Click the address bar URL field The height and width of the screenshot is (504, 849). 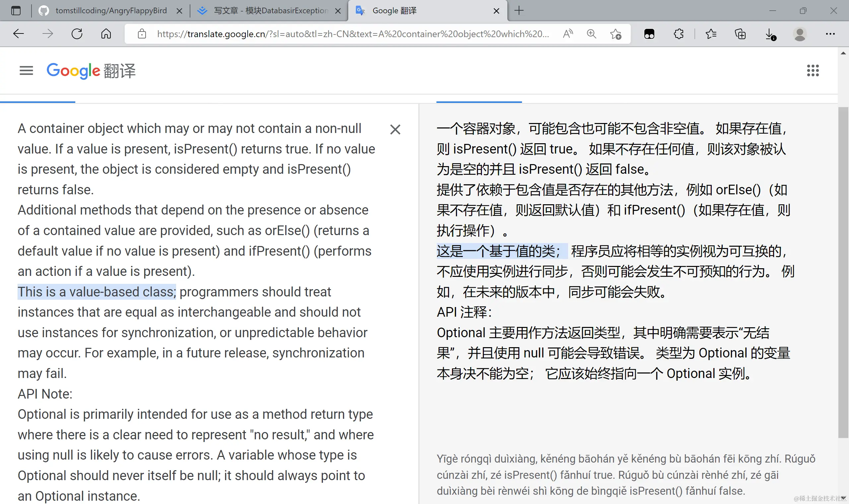pyautogui.click(x=353, y=34)
